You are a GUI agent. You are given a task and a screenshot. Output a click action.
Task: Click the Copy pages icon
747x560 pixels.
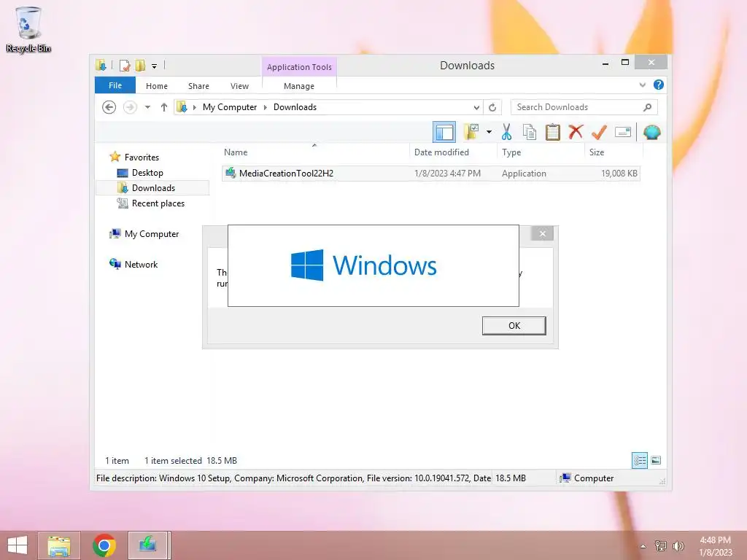(530, 132)
